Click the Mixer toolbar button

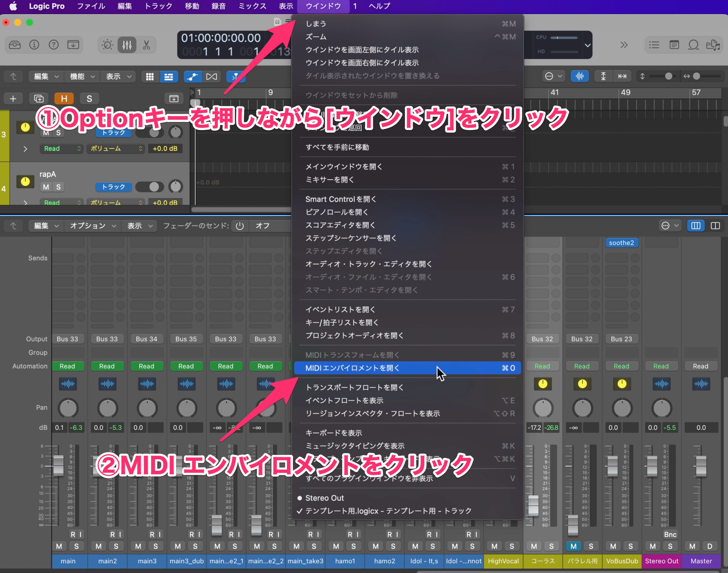coord(127,45)
